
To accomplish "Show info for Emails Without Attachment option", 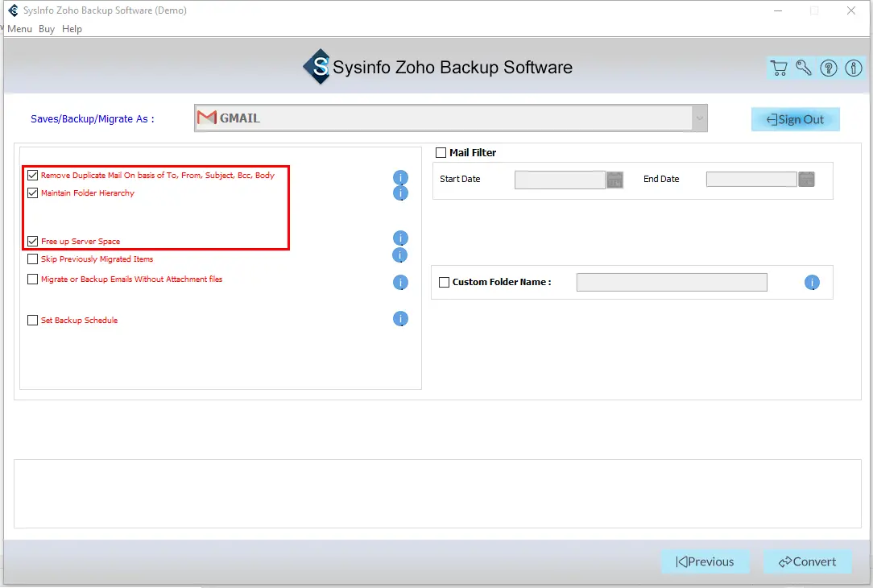I will click(400, 282).
